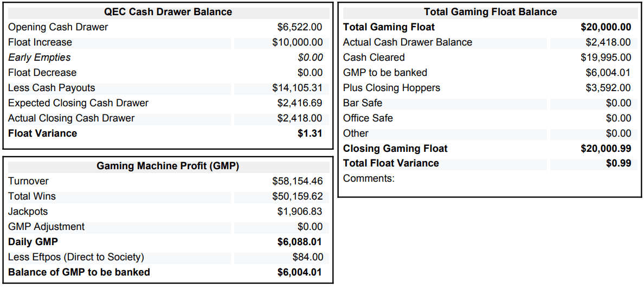Click the Balance of GMP to be banked label

(x=79, y=272)
